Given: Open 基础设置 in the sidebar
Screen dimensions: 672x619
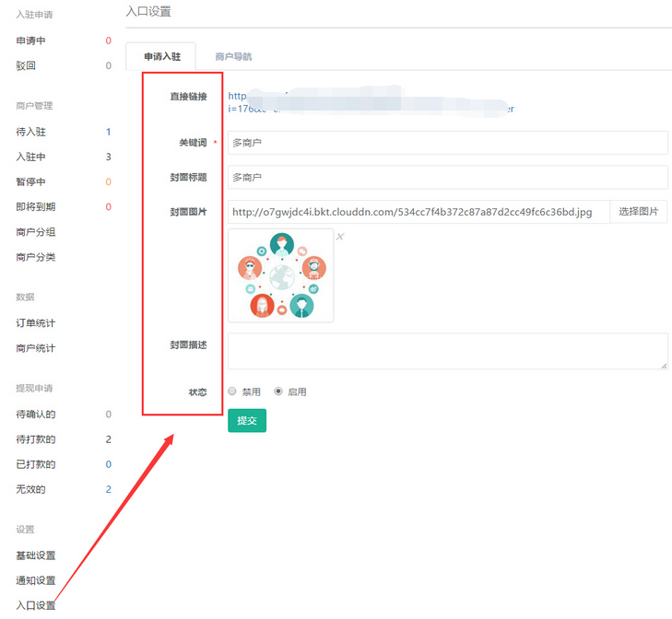Looking at the screenshot, I should tap(36, 555).
